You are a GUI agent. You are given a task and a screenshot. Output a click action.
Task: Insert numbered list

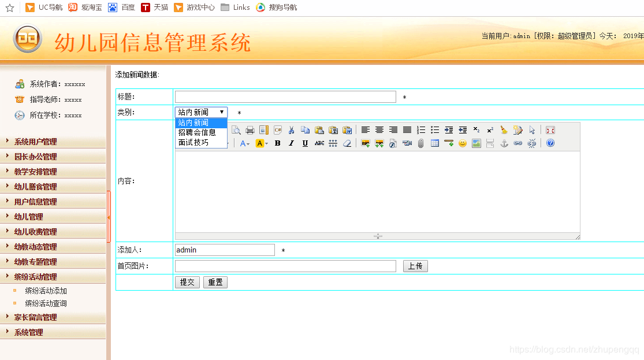point(421,130)
